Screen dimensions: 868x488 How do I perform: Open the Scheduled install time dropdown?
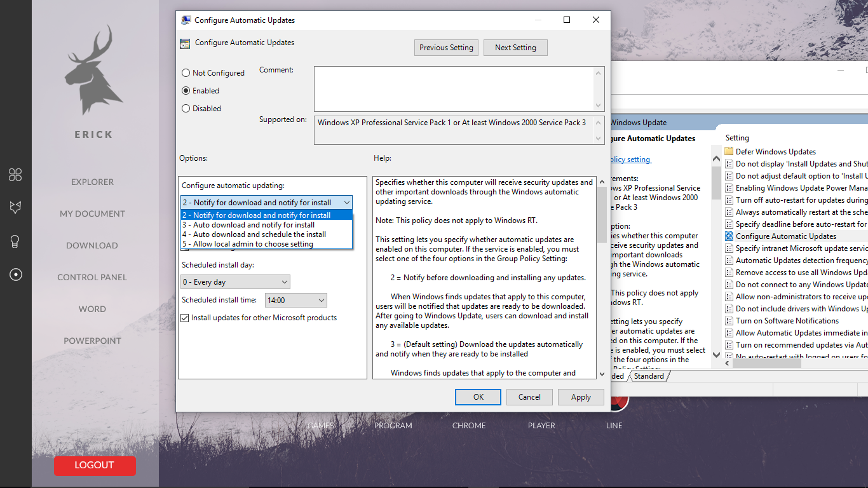click(295, 300)
